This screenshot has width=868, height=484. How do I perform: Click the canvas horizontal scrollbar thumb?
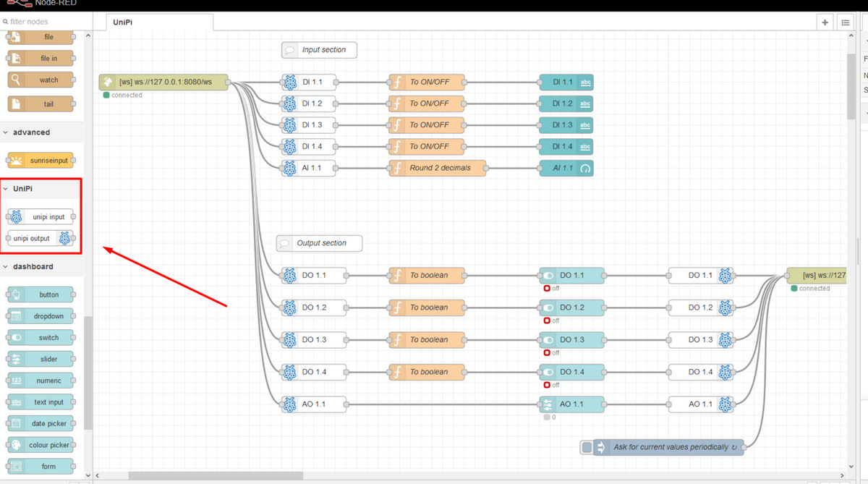[x=216, y=476]
